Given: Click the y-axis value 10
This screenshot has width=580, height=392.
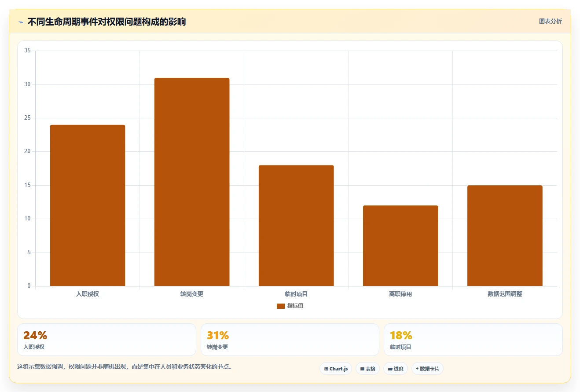Looking at the screenshot, I should click(27, 219).
